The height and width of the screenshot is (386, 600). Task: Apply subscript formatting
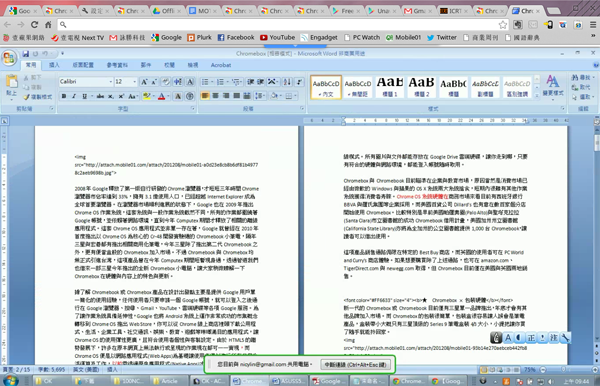[110, 96]
